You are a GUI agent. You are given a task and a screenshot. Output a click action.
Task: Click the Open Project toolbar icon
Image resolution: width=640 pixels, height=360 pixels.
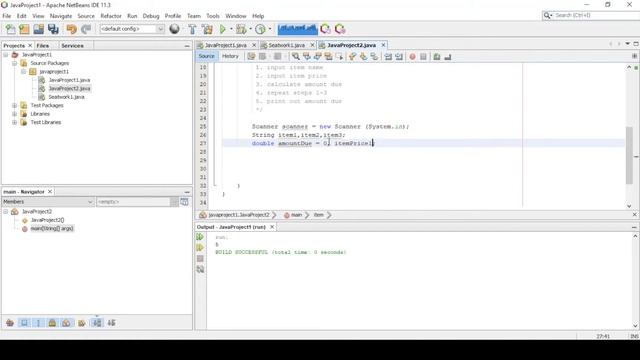(x=39, y=29)
